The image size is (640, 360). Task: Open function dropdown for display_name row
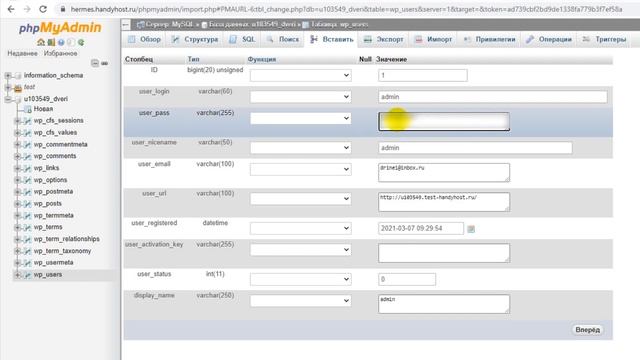[x=300, y=301]
